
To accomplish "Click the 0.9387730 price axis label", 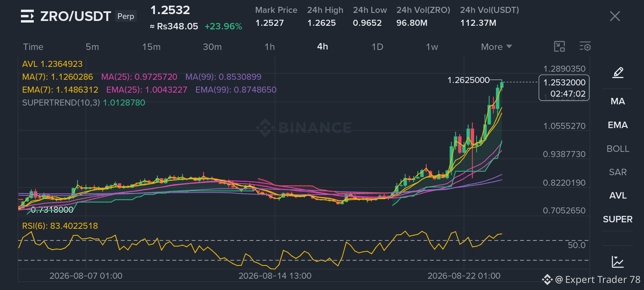I will point(564,154).
